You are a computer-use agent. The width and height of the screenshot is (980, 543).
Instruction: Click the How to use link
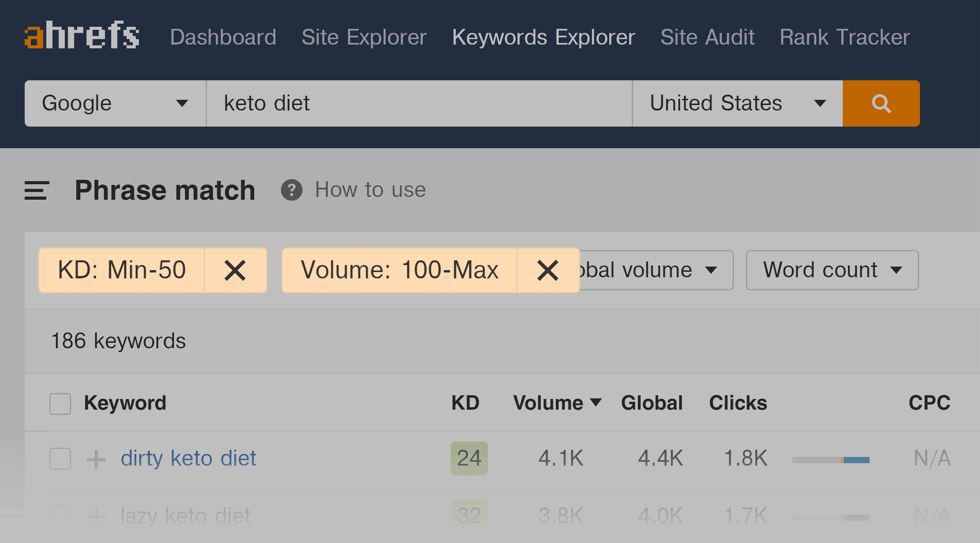[370, 190]
